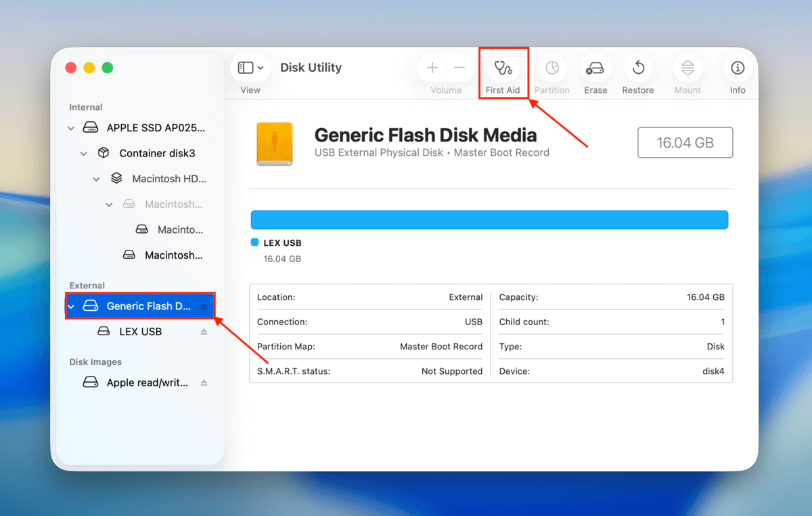Click the Add Volume plus icon
The width and height of the screenshot is (812, 516).
tap(432, 67)
